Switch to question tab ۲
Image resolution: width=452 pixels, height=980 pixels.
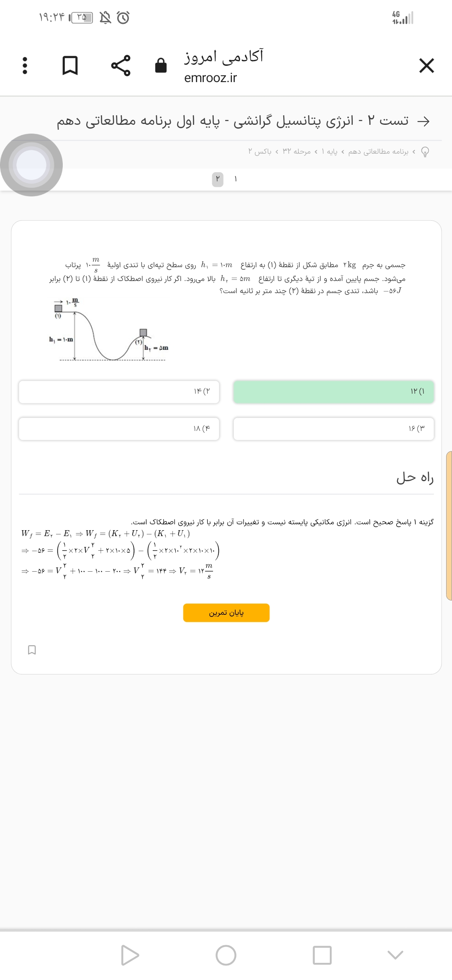pyautogui.click(x=218, y=179)
